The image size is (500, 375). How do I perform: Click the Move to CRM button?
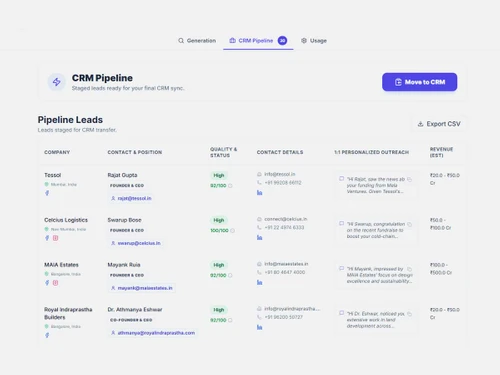(x=419, y=82)
